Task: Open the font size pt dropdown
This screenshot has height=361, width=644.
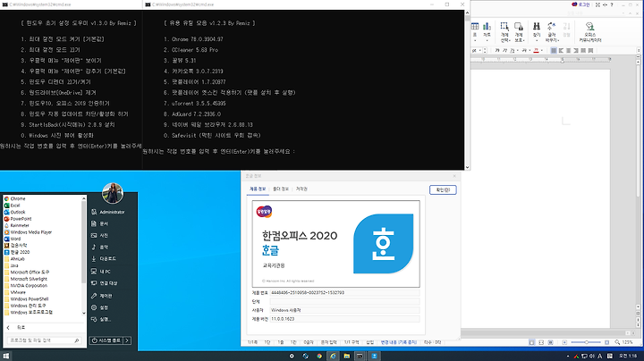Action: (x=480, y=50)
